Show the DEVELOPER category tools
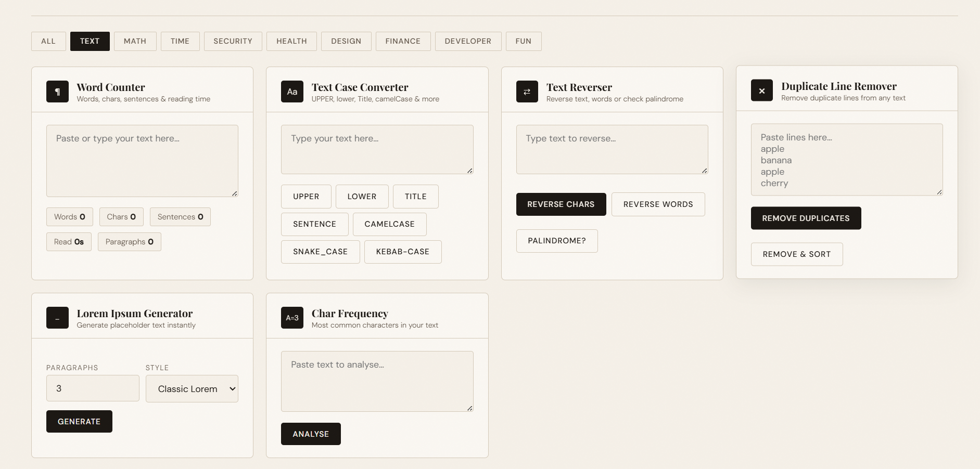Image resolution: width=980 pixels, height=469 pixels. pos(467,41)
